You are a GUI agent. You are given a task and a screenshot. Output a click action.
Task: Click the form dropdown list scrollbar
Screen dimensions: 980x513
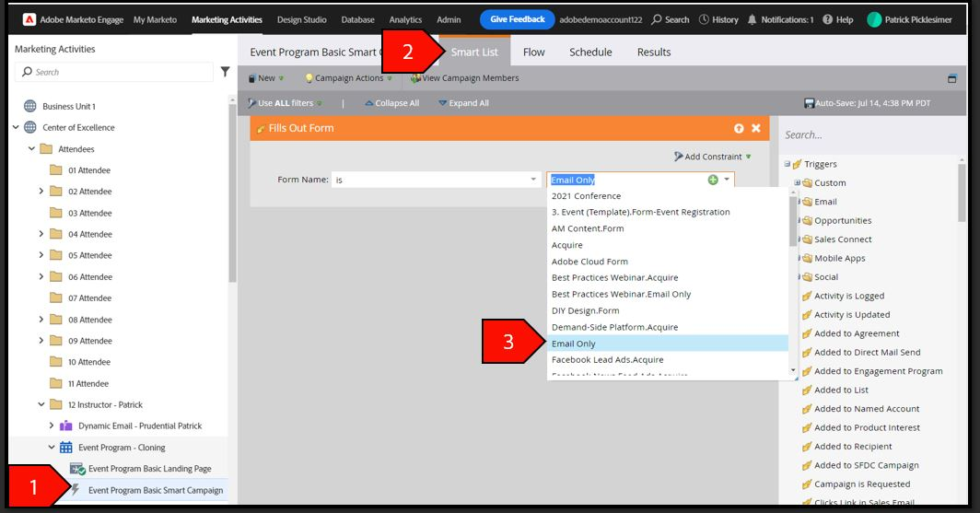pyautogui.click(x=793, y=221)
